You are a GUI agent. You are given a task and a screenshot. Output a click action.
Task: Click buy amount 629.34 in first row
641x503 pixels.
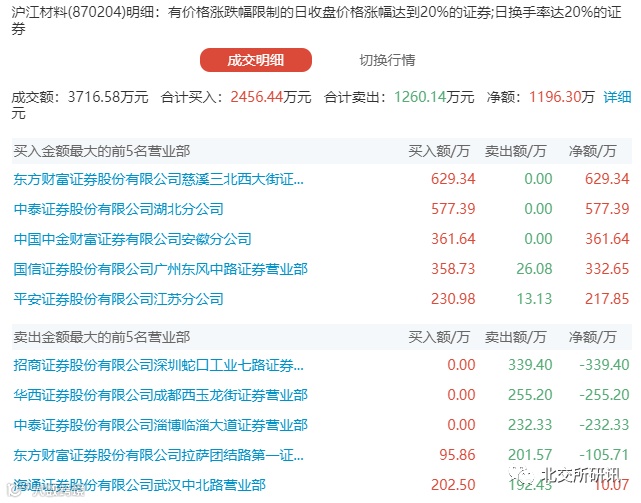coord(453,179)
